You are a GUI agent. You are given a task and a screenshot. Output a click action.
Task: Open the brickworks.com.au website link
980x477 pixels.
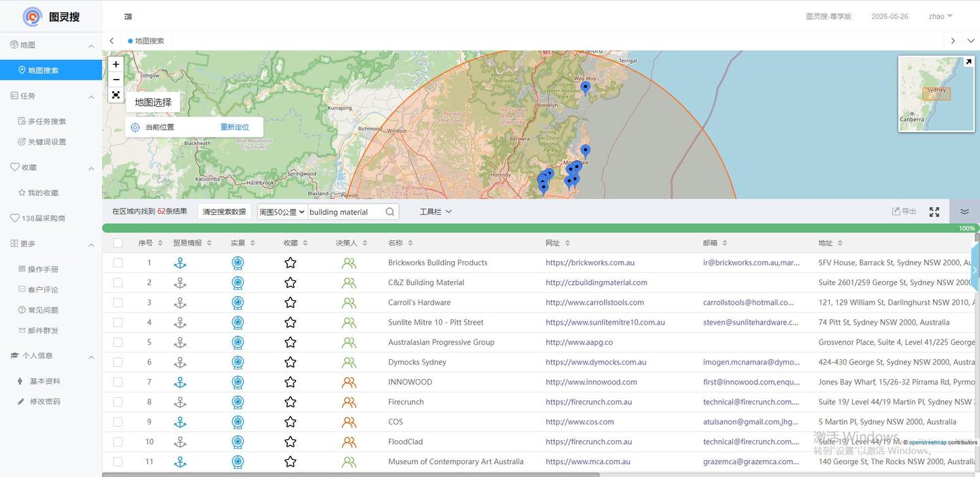tap(589, 263)
